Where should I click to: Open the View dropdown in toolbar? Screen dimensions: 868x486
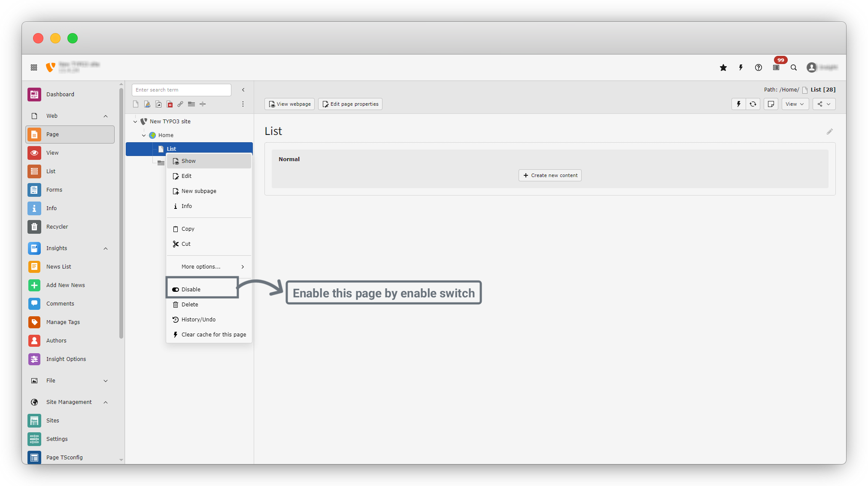(x=795, y=104)
